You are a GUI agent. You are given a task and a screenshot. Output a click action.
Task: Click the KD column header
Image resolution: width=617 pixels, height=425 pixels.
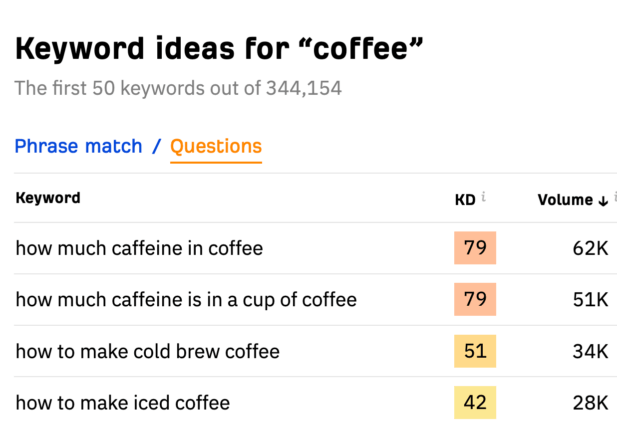[466, 200]
